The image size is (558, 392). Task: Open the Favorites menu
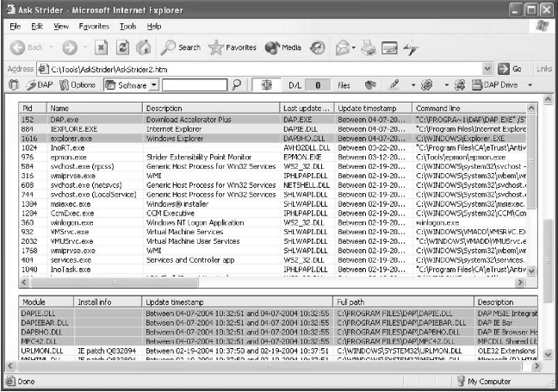coord(95,27)
